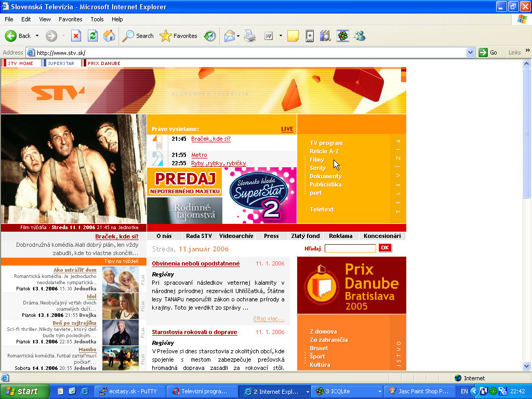The height and width of the screenshot is (399, 532).
Task: Switch to the ecstasy.sk PuTTY taskbar window
Action: click(x=130, y=392)
